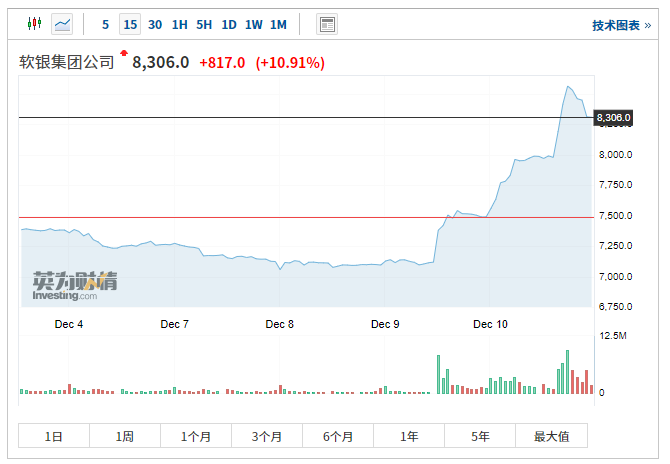
Task: Click the Dec 8 date label
Action: (x=279, y=324)
